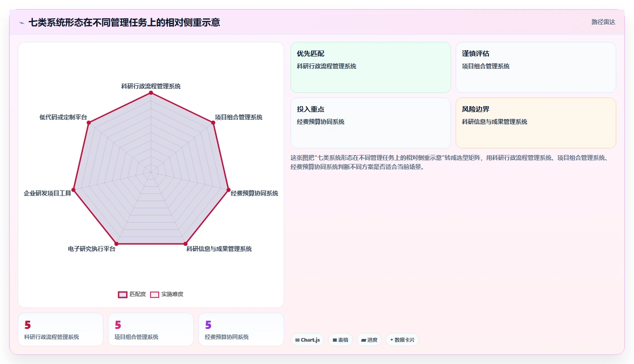This screenshot has height=364, width=634.
Task: Click the 路径雷达 label in the header
Action: coord(603,22)
